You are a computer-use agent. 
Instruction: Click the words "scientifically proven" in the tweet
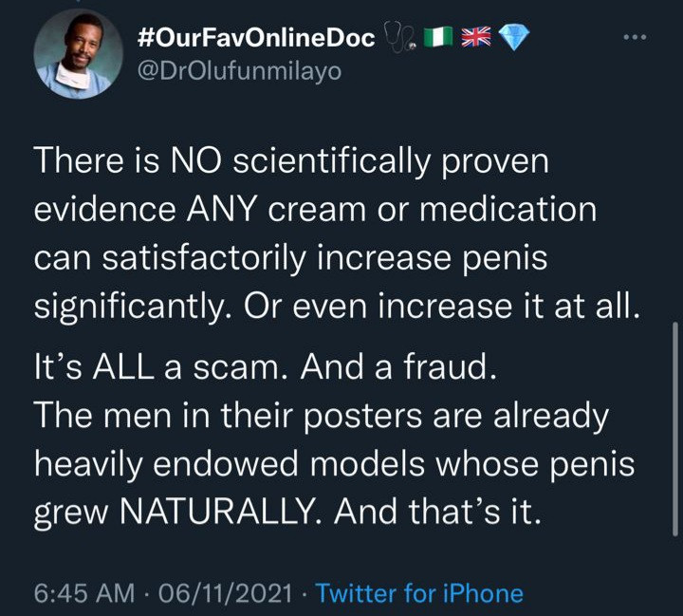pos(391,162)
